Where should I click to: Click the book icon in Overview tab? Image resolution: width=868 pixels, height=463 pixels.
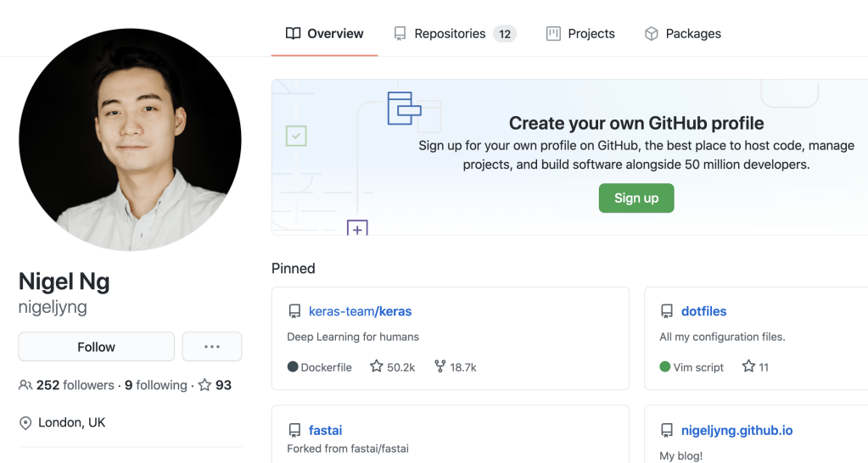tap(293, 34)
